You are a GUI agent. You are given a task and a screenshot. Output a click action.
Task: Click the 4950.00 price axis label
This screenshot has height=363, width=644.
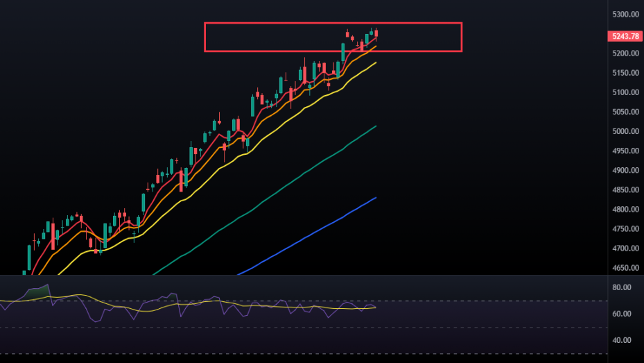[625, 151]
